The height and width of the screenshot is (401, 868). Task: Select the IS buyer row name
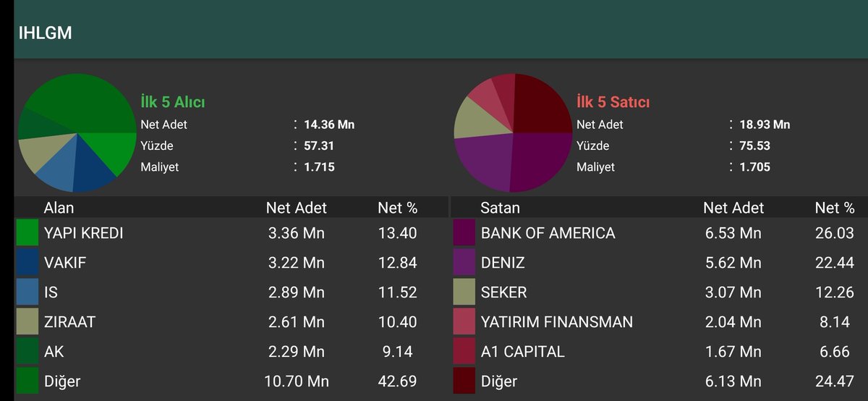(x=51, y=292)
